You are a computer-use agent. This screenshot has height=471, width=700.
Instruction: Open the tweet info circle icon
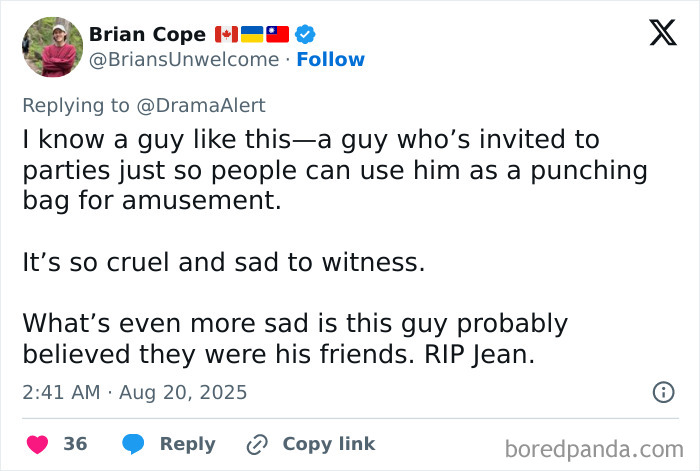click(663, 392)
